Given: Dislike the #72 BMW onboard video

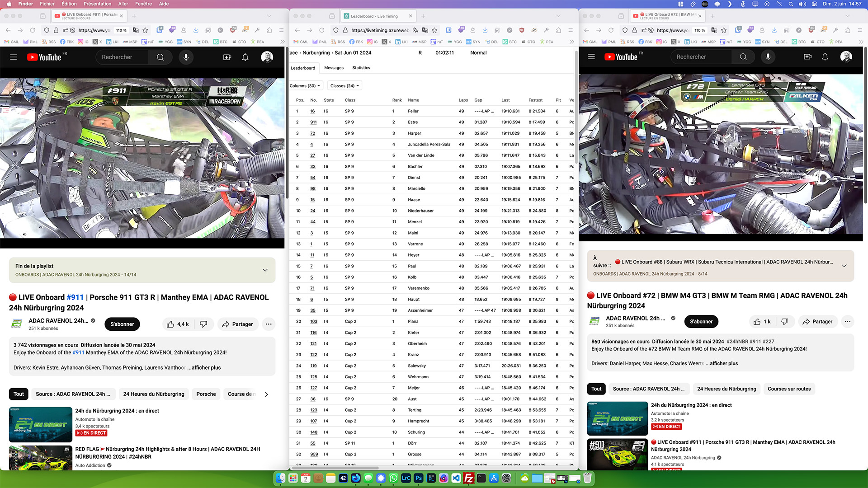Looking at the screenshot, I should click(x=784, y=322).
